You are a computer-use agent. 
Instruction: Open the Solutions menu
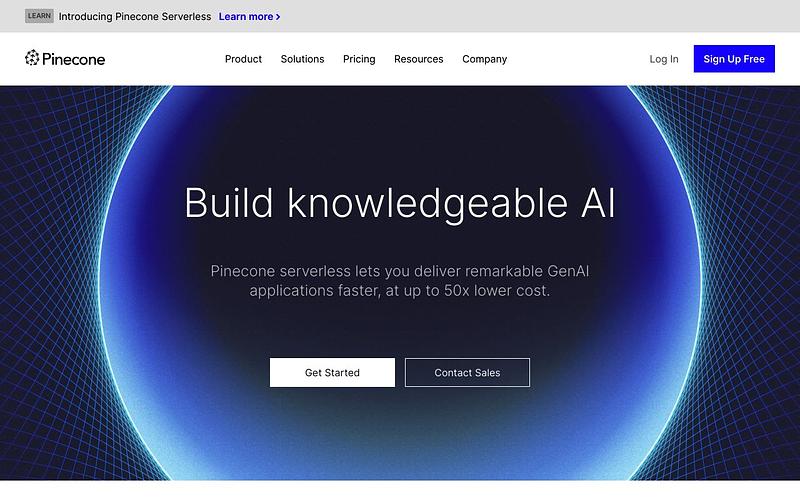coord(303,59)
